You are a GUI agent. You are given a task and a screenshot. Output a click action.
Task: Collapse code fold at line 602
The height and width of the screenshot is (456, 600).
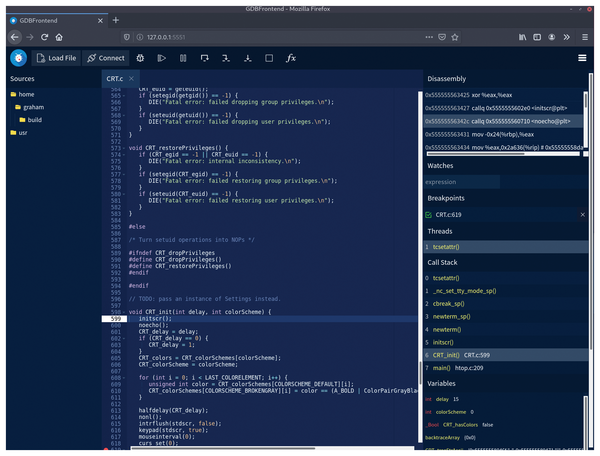point(124,339)
